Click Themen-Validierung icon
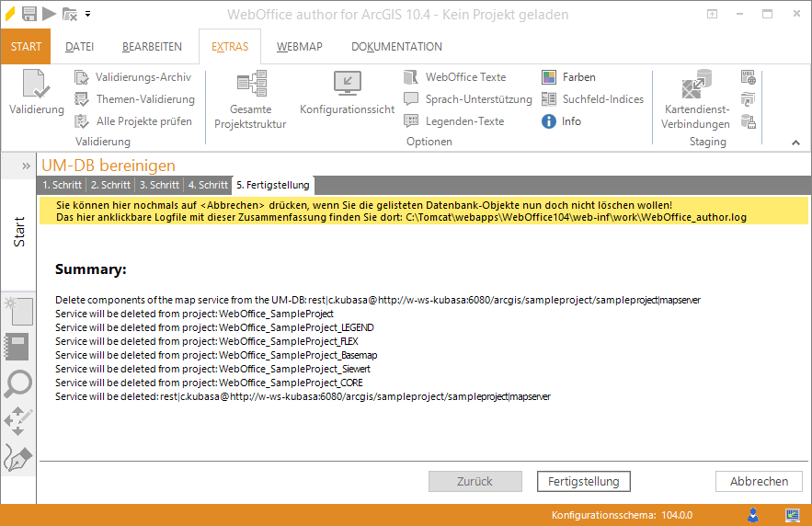 tap(81, 99)
